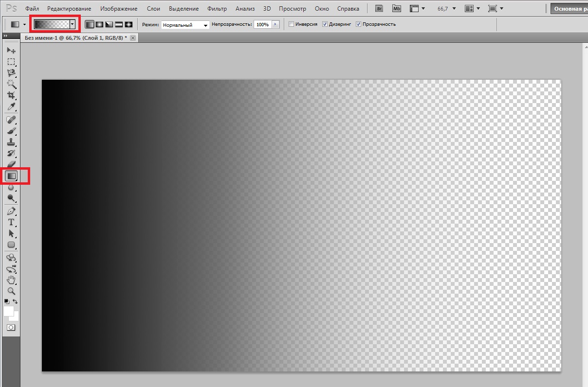Open the Справка menu
Viewport: 588px width, 387px height.
[x=348, y=9]
